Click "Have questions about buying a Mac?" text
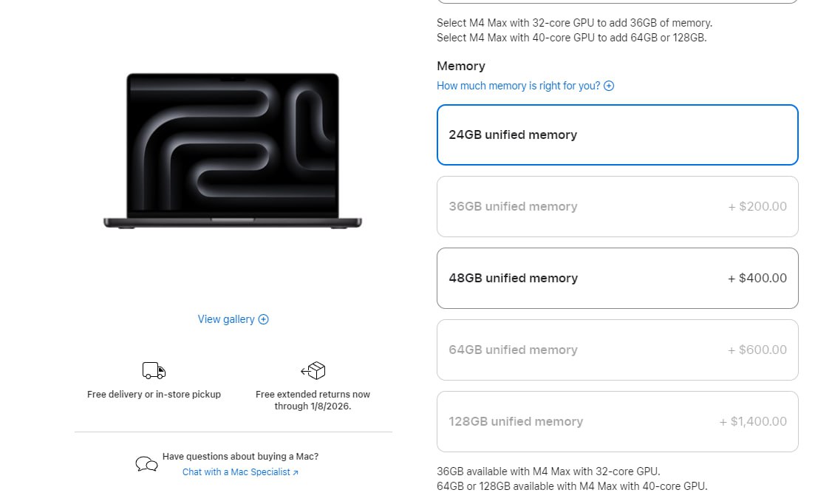 pyautogui.click(x=240, y=457)
